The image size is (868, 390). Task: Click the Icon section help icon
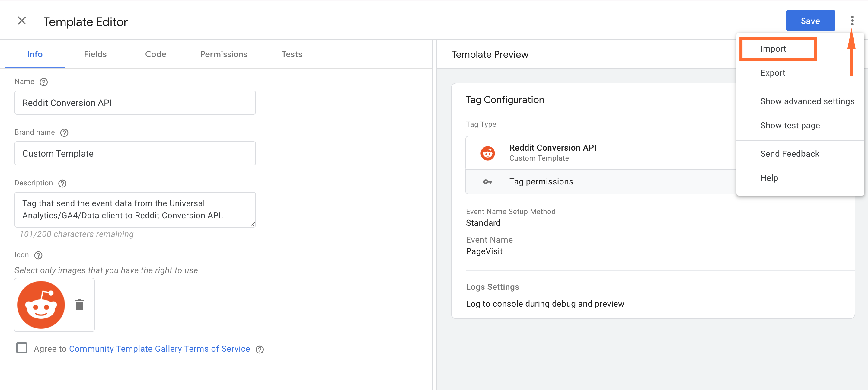pyautogui.click(x=38, y=255)
